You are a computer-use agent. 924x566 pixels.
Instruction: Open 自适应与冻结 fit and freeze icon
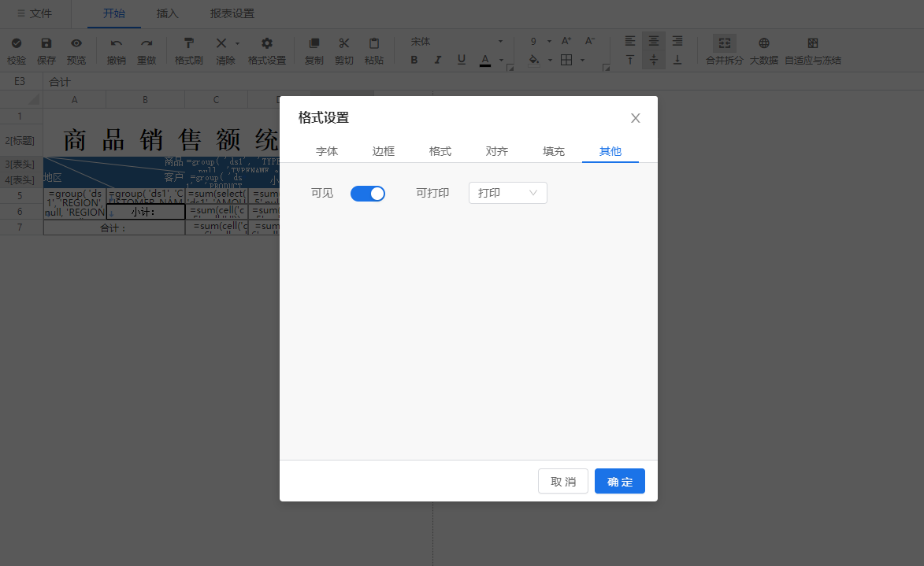[x=813, y=43]
